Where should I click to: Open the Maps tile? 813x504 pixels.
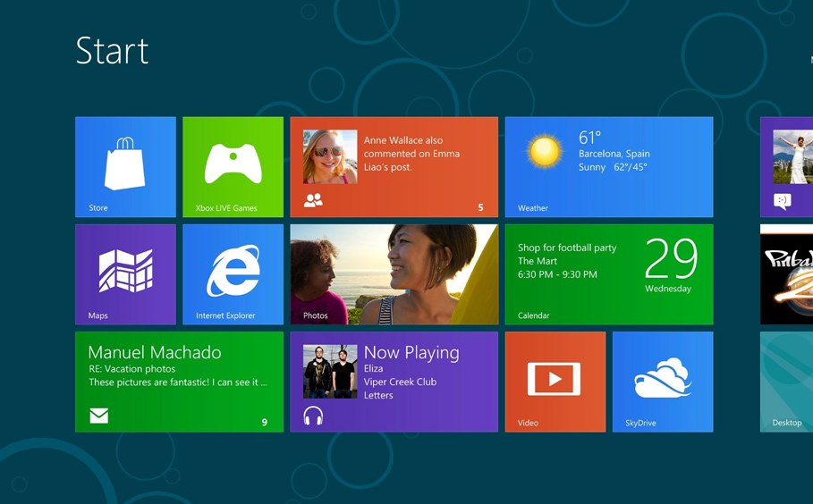pyautogui.click(x=125, y=274)
